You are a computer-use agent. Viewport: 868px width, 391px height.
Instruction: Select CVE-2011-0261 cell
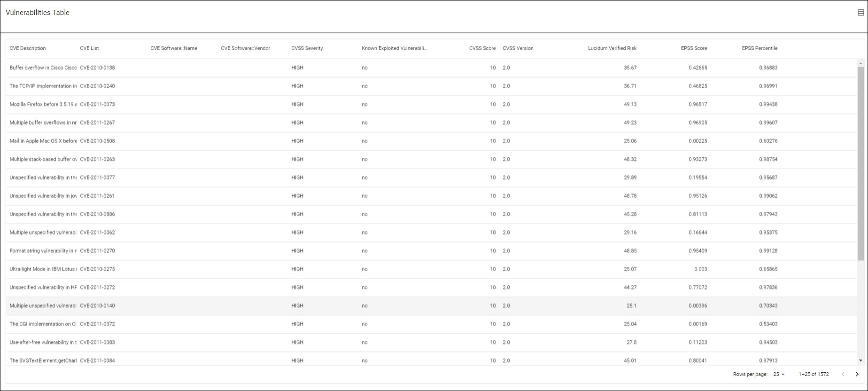(97, 196)
